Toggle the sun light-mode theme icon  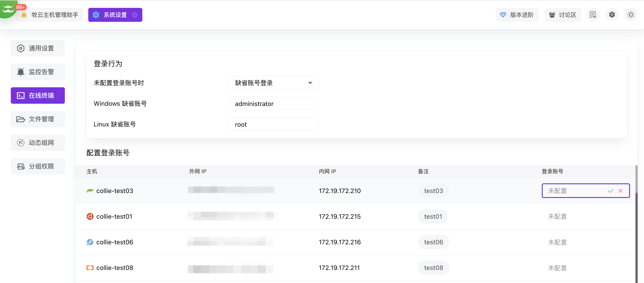pos(630,15)
